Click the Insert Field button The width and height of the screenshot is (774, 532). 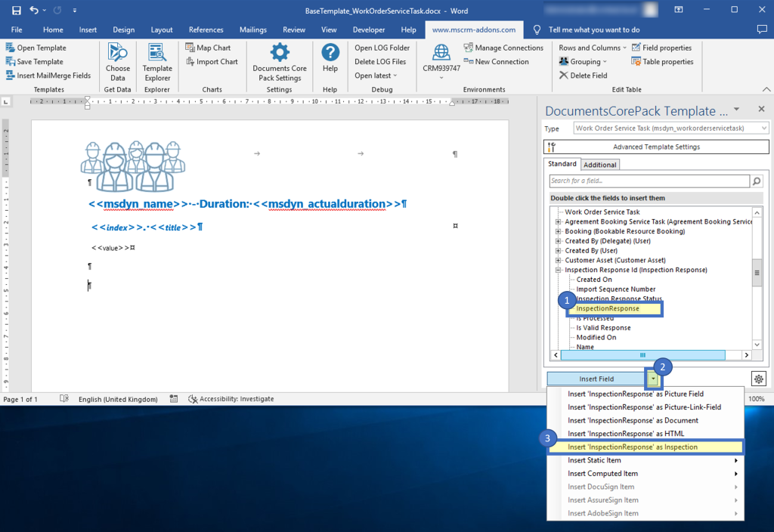pos(596,379)
